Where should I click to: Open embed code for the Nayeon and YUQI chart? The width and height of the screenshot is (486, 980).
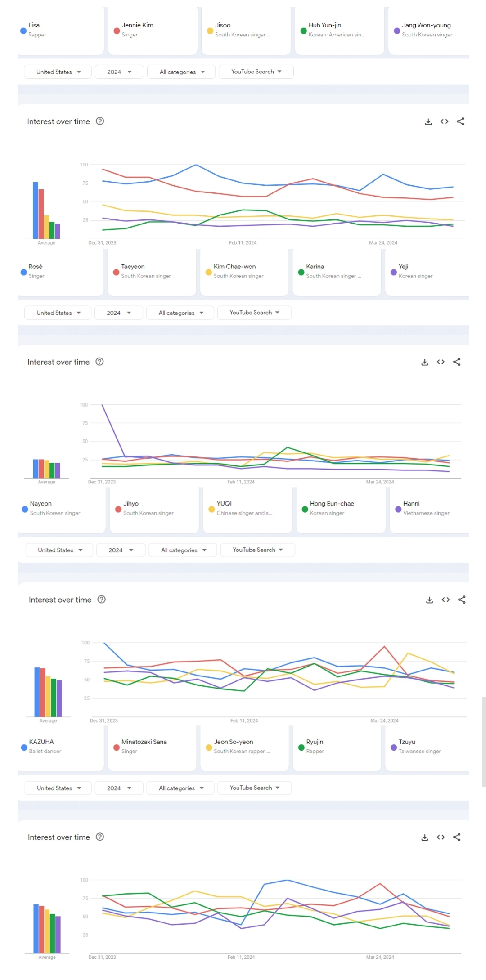[445, 600]
